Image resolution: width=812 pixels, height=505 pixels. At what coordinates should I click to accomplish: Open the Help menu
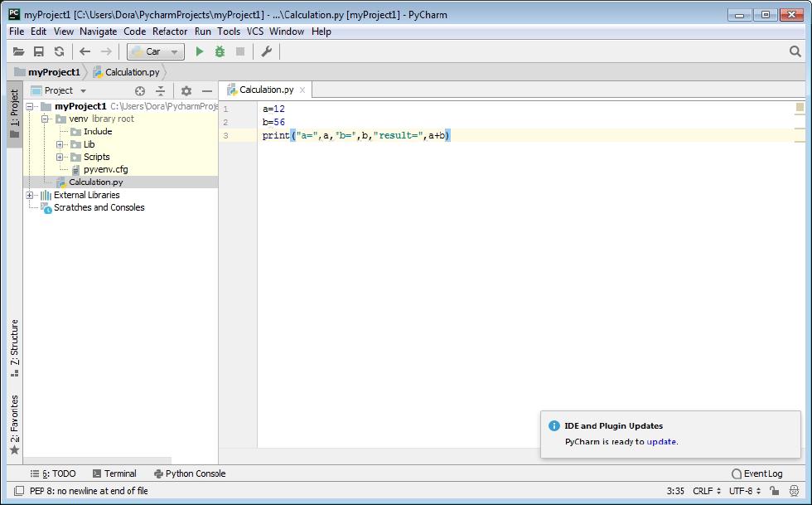pos(321,32)
